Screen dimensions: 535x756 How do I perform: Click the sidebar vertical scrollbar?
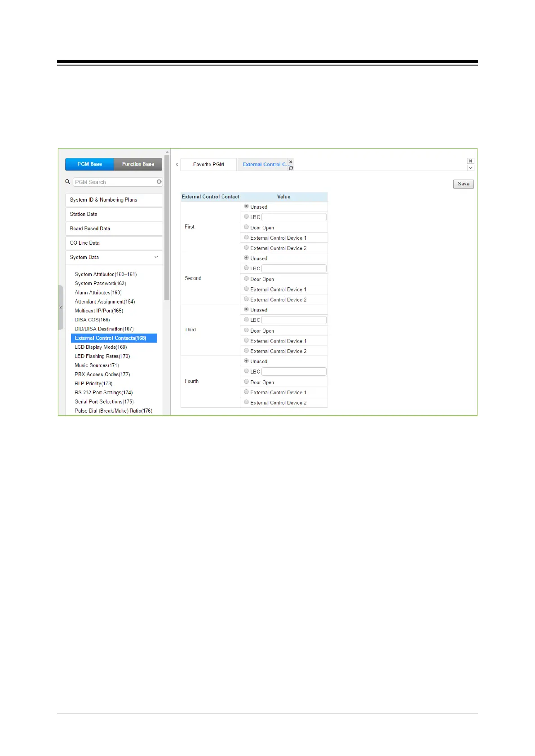[x=167, y=228]
